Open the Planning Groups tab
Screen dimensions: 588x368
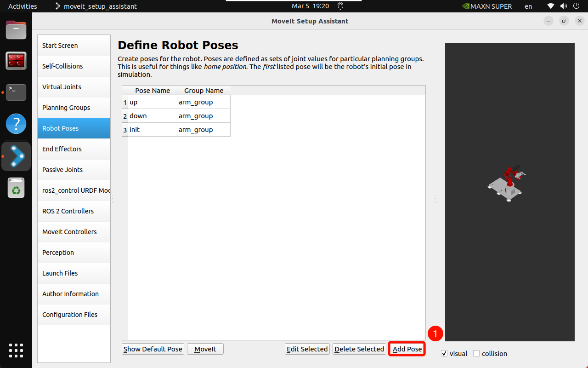coord(74,108)
